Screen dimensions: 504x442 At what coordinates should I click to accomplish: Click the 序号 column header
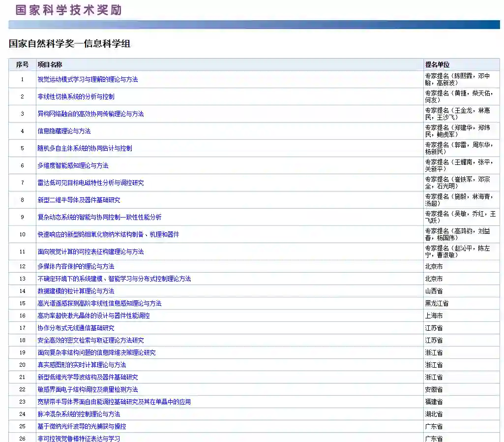click(x=22, y=64)
